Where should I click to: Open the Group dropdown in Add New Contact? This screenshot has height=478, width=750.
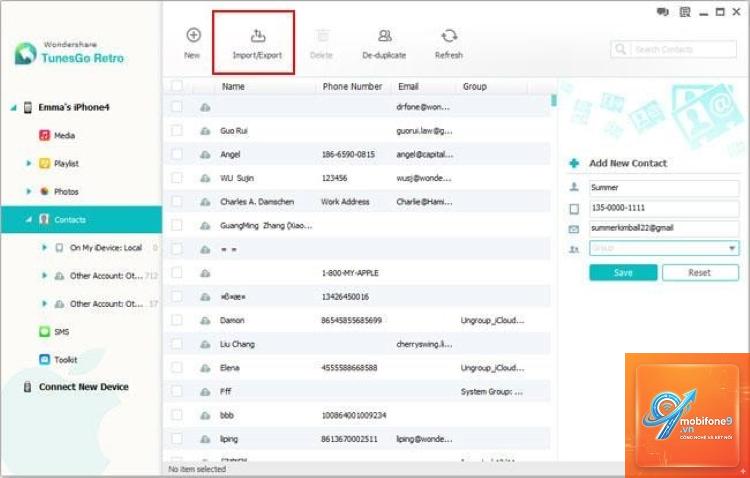(x=664, y=248)
